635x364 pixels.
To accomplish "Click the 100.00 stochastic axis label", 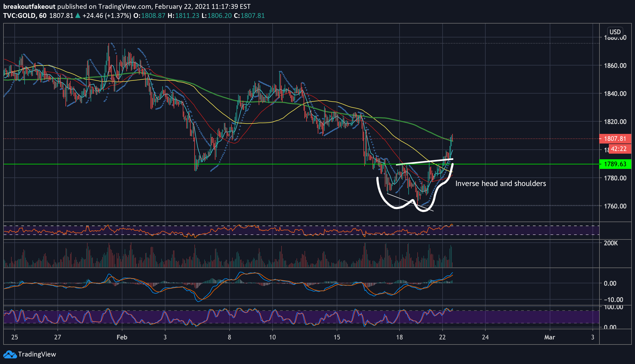I will 614,307.
